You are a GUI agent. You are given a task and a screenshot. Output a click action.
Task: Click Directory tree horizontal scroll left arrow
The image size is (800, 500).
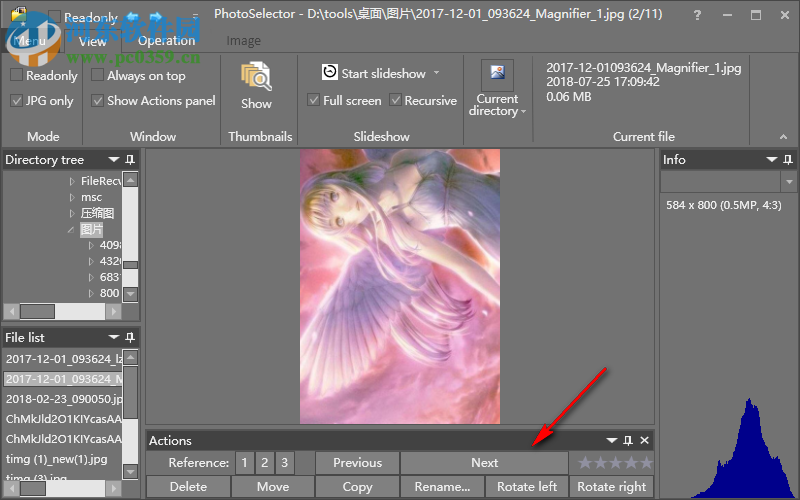12,311
